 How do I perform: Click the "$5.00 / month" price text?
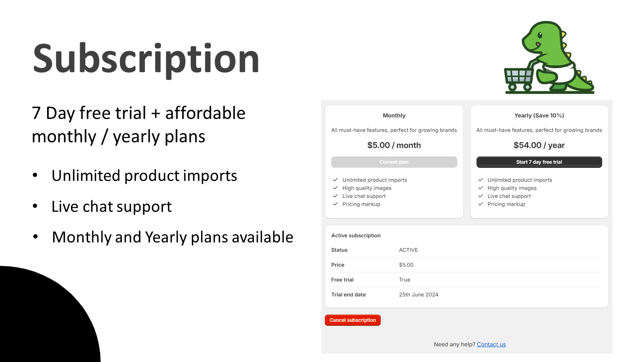(x=394, y=145)
